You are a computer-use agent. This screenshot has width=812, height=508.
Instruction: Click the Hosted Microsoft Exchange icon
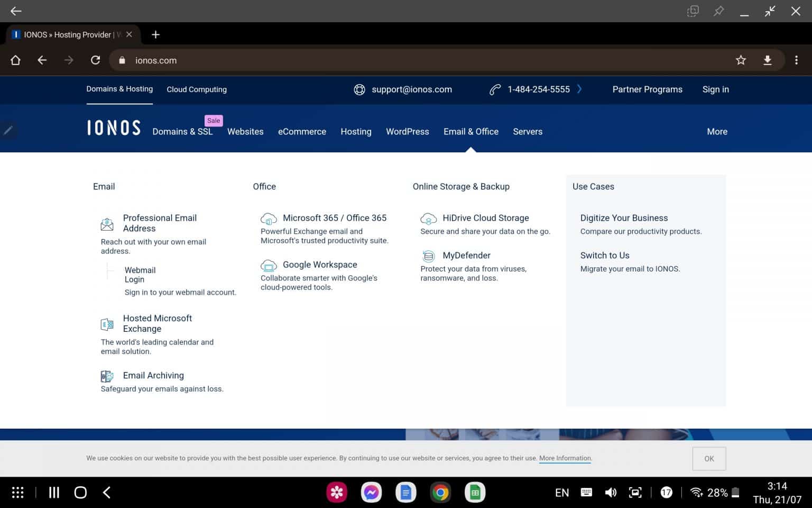click(107, 324)
